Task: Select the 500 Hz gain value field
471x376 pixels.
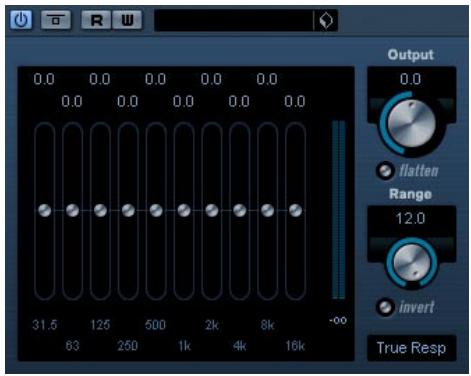Action: coord(156,79)
